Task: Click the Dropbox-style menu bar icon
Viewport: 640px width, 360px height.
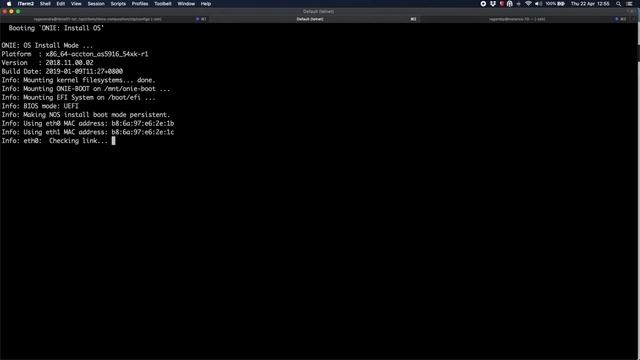Action: 493,4
